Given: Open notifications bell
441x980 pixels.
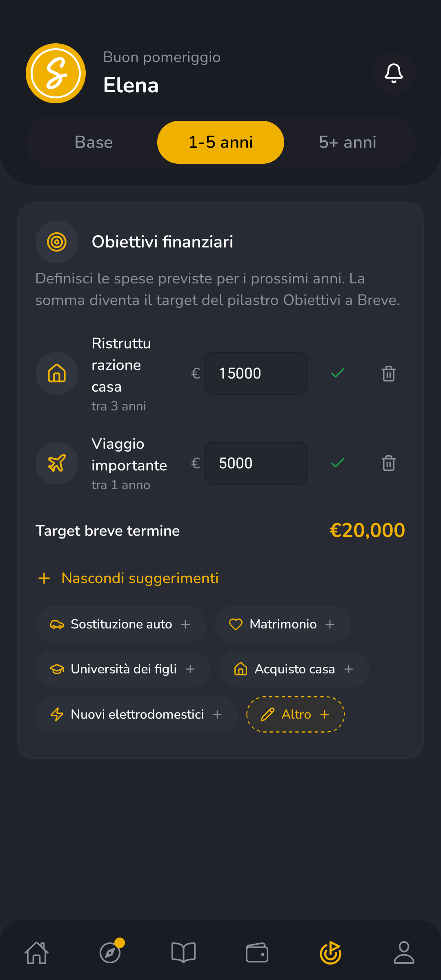Looking at the screenshot, I should click(394, 73).
